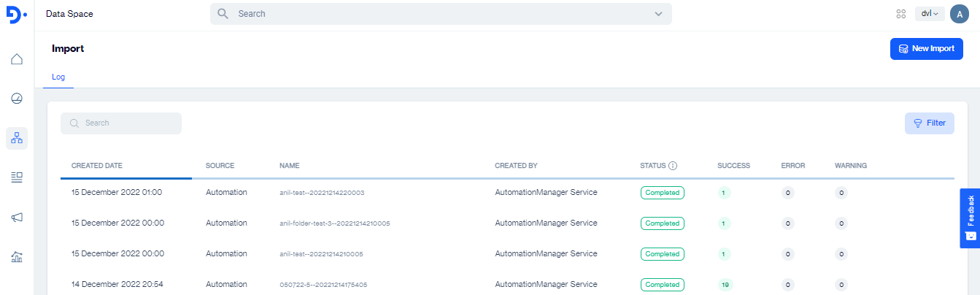Click the New Import button
This screenshot has height=295, width=980.
click(926, 49)
